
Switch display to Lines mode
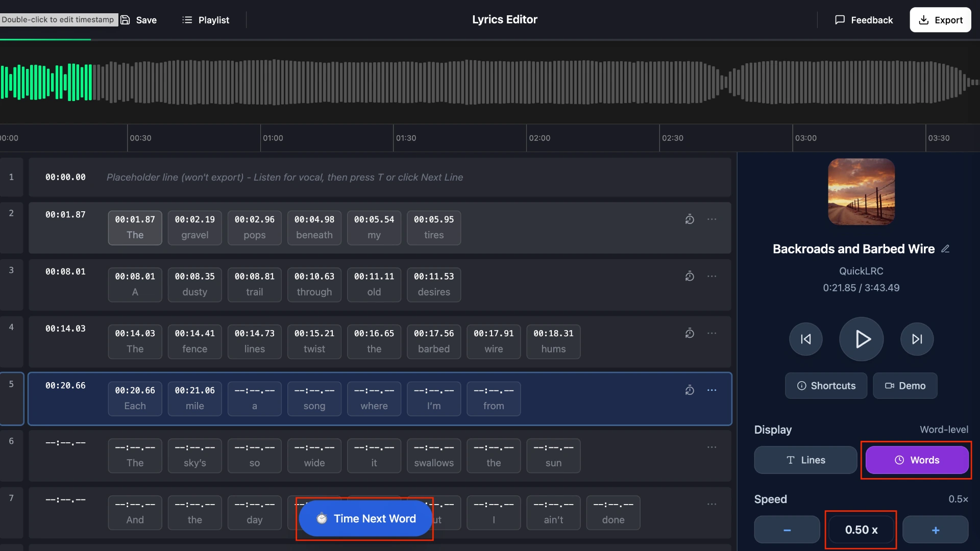(805, 460)
